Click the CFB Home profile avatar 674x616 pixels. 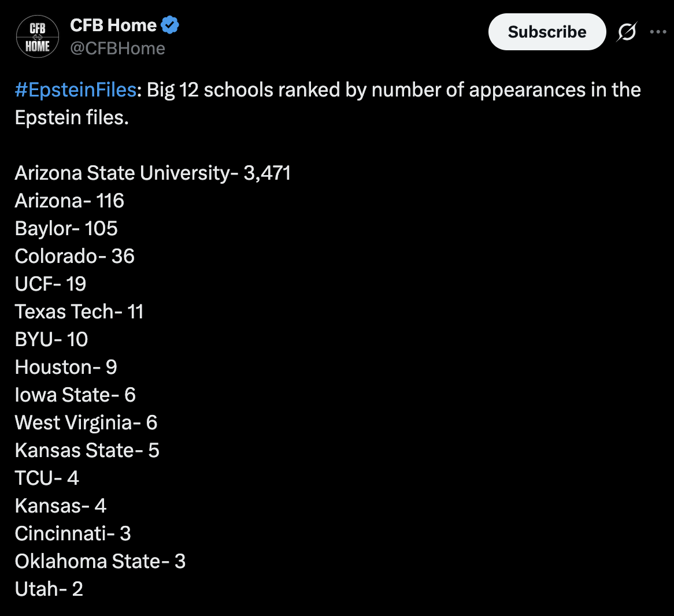pos(37,37)
